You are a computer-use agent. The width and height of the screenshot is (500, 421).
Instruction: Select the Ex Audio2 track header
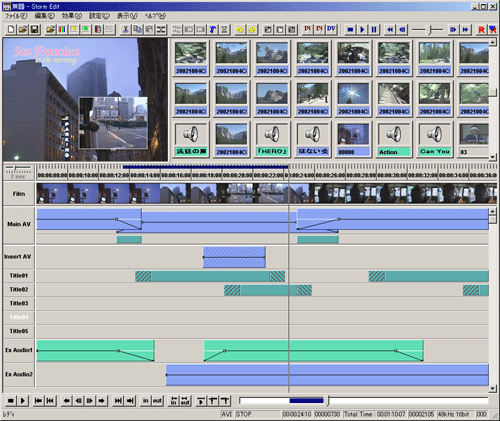19,374
